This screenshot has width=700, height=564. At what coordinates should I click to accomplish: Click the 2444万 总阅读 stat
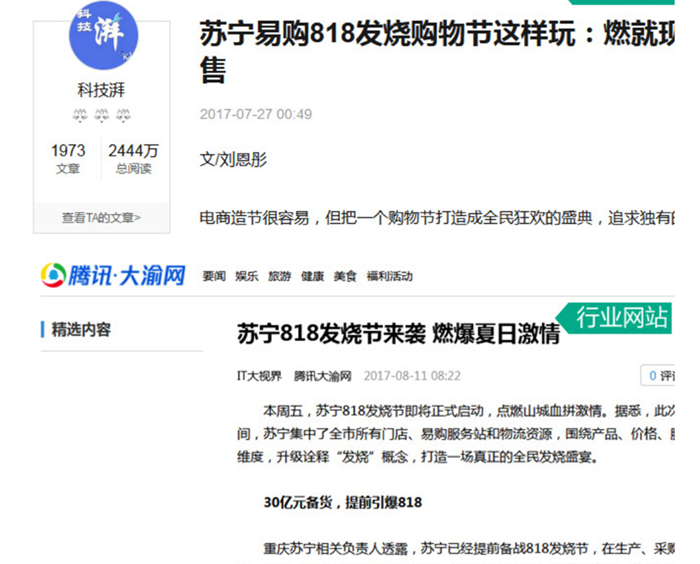pyautogui.click(x=133, y=159)
